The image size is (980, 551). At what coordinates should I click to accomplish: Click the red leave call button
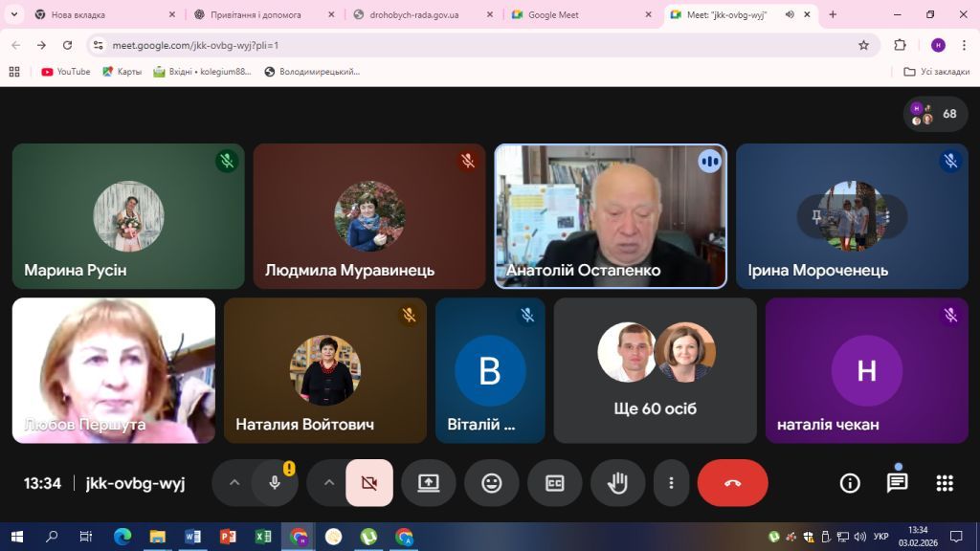tap(732, 483)
